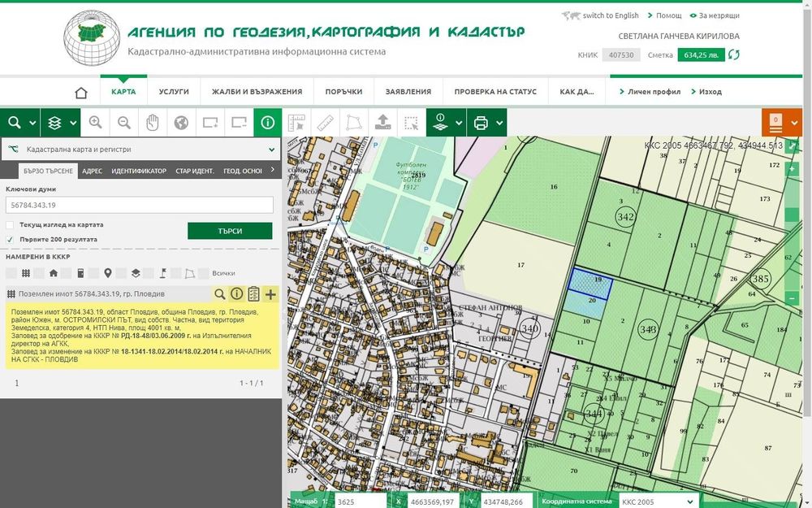This screenshot has width=812, height=508.
Task: Switch to the 'ИДЕНТИФИКАТОР' search tab
Action: pyautogui.click(x=139, y=171)
